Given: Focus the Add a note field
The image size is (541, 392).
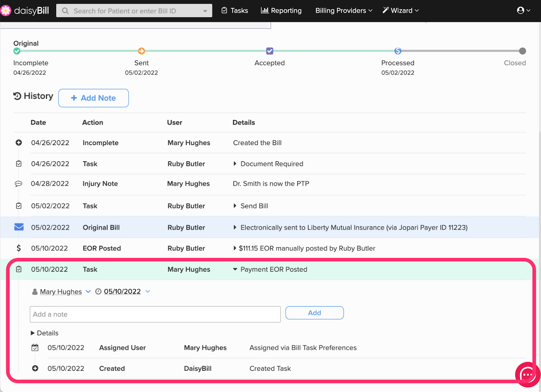Looking at the screenshot, I should pyautogui.click(x=155, y=314).
